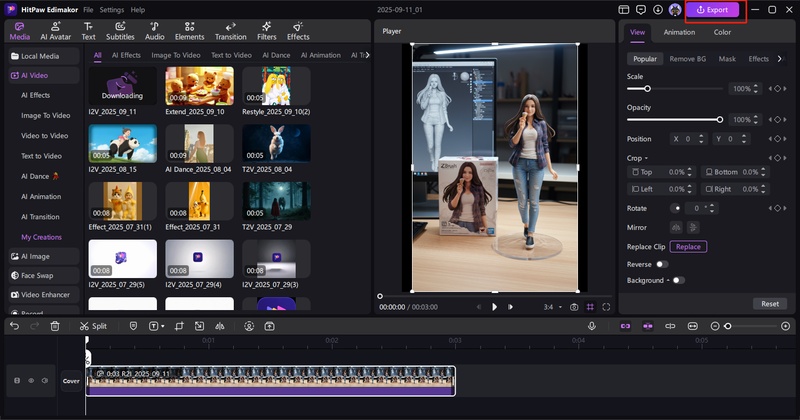Screen dimensions: 800x420
Task: Open the AI Avatar panel
Action: click(56, 31)
